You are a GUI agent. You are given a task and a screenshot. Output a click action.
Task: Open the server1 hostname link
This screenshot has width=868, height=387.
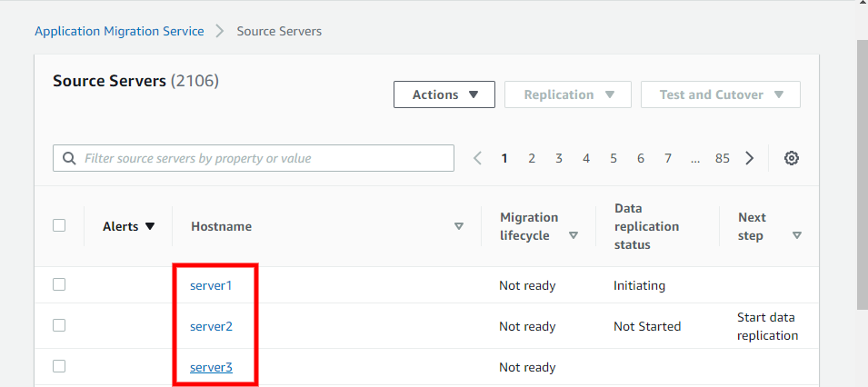(211, 285)
